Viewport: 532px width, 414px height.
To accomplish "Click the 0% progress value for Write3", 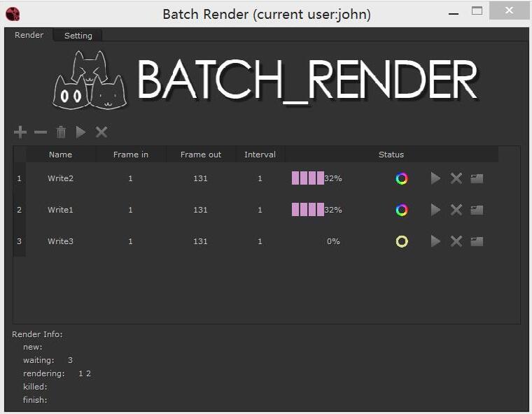I will click(333, 241).
